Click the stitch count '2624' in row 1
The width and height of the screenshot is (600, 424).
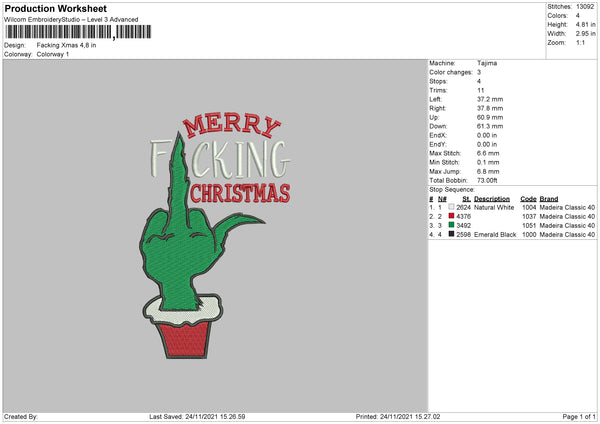click(x=463, y=207)
